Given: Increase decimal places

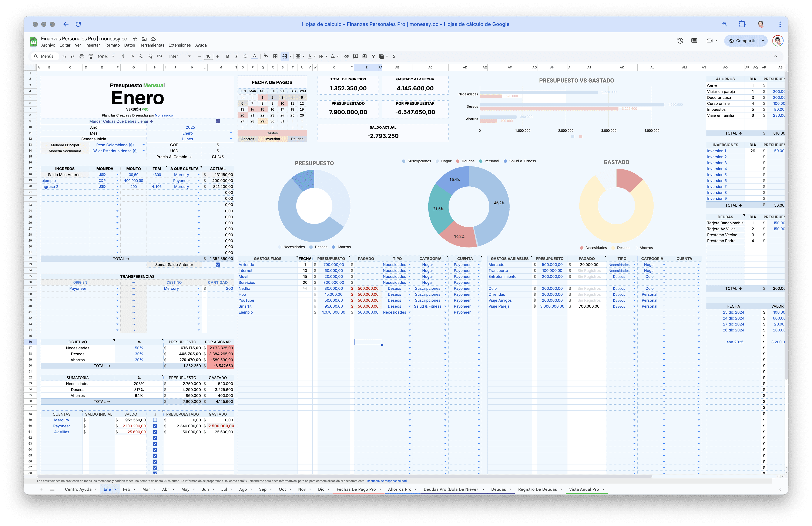Looking at the screenshot, I should pyautogui.click(x=150, y=56).
